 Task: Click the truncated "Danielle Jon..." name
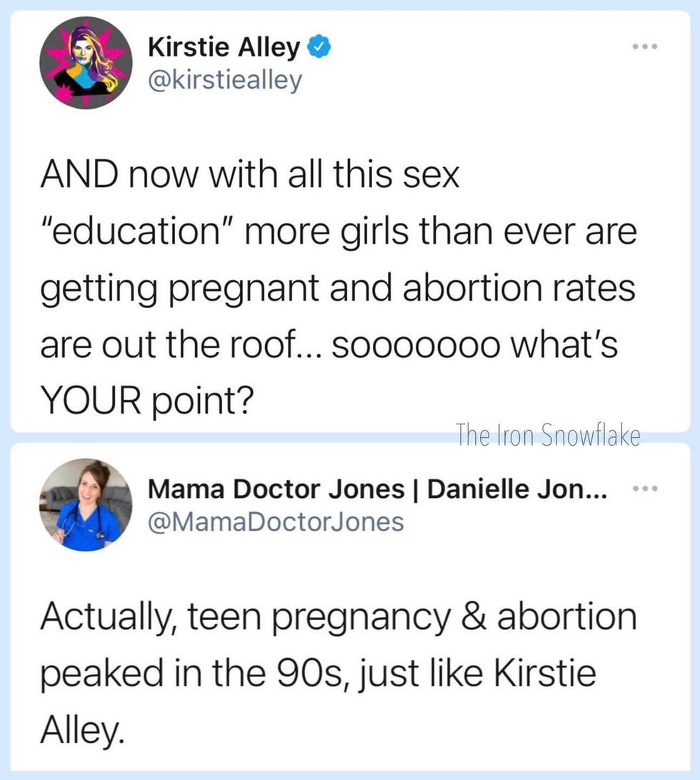point(519,490)
